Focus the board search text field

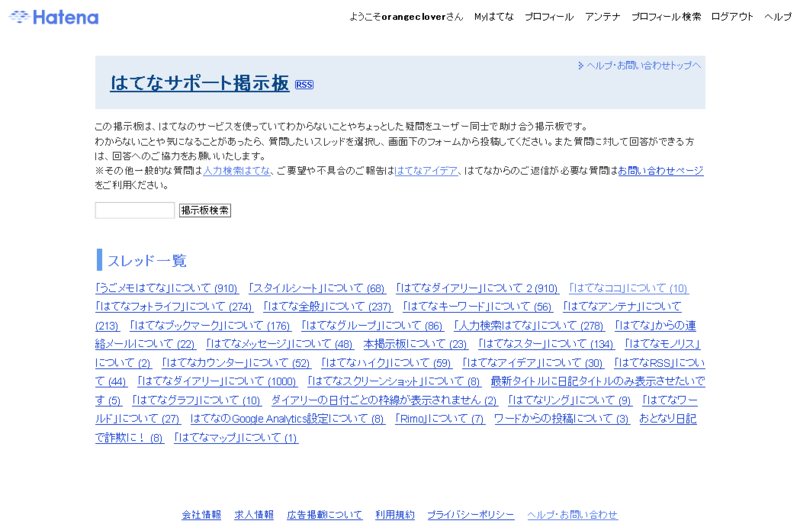click(x=135, y=210)
